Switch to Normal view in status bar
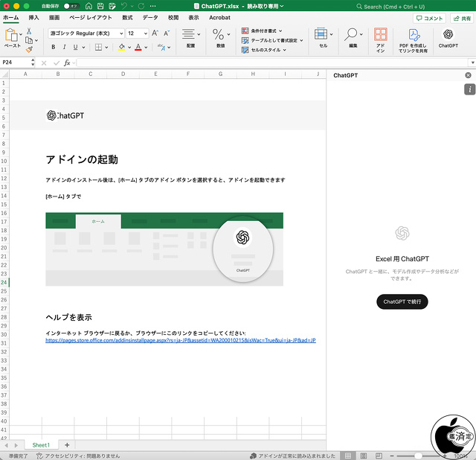476x460 pixels. pos(348,456)
